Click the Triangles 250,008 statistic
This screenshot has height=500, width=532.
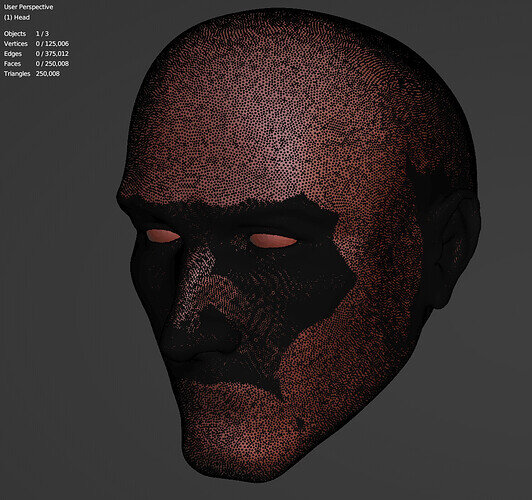[x=32, y=74]
